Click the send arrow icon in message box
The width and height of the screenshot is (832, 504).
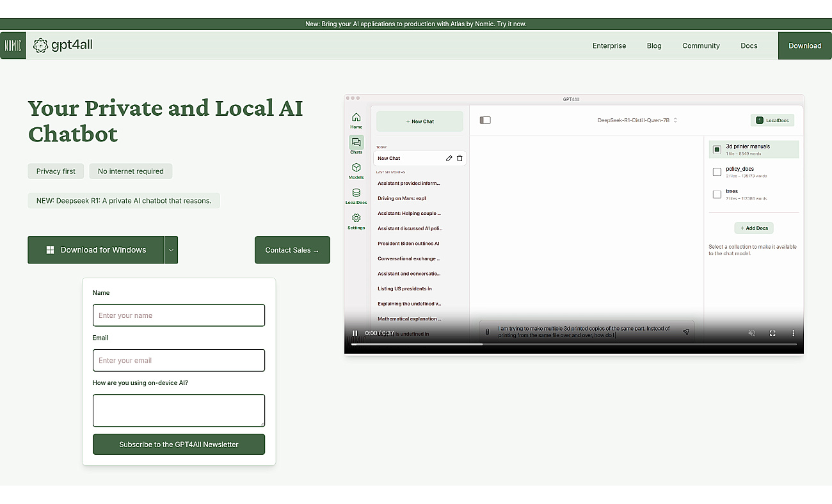(x=685, y=332)
